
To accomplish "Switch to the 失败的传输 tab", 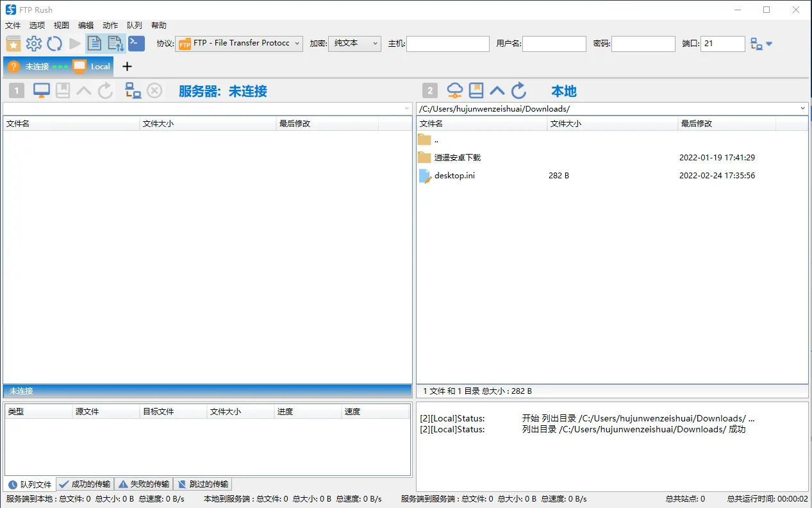I will click(144, 484).
